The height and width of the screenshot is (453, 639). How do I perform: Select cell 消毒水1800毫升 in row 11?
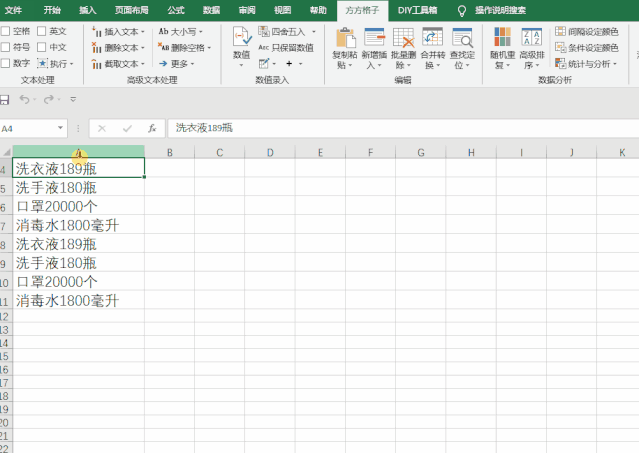click(79, 301)
